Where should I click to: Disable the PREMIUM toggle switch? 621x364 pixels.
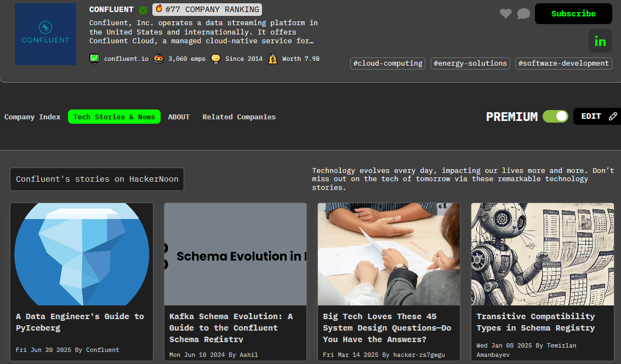(x=555, y=116)
